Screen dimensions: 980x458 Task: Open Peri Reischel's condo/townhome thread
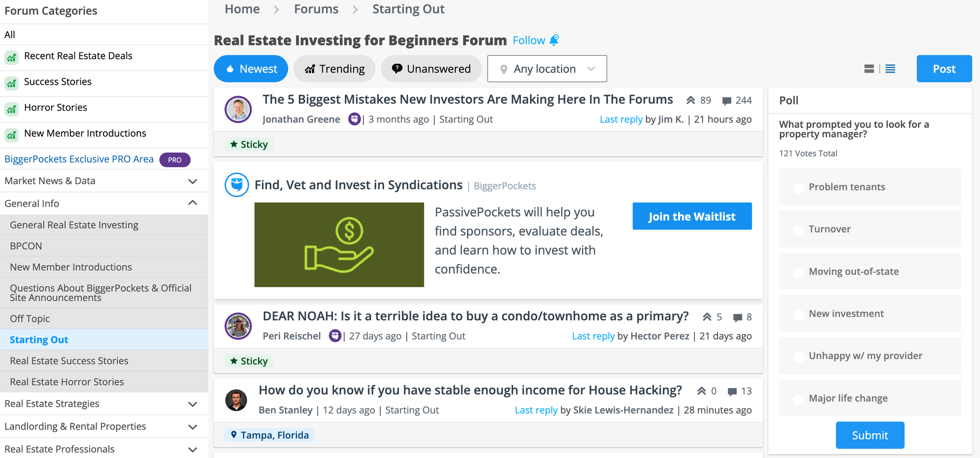pos(475,316)
